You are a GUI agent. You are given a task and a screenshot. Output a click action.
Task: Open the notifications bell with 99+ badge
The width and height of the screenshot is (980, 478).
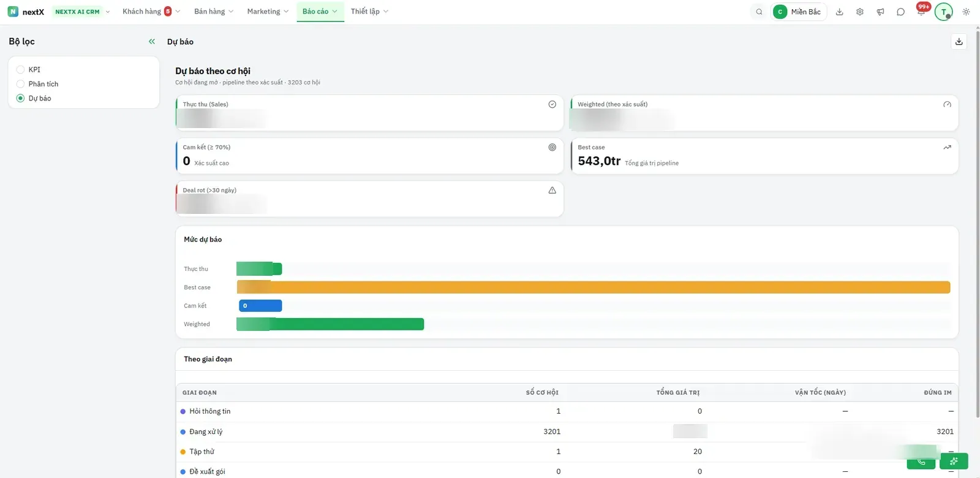[921, 11]
